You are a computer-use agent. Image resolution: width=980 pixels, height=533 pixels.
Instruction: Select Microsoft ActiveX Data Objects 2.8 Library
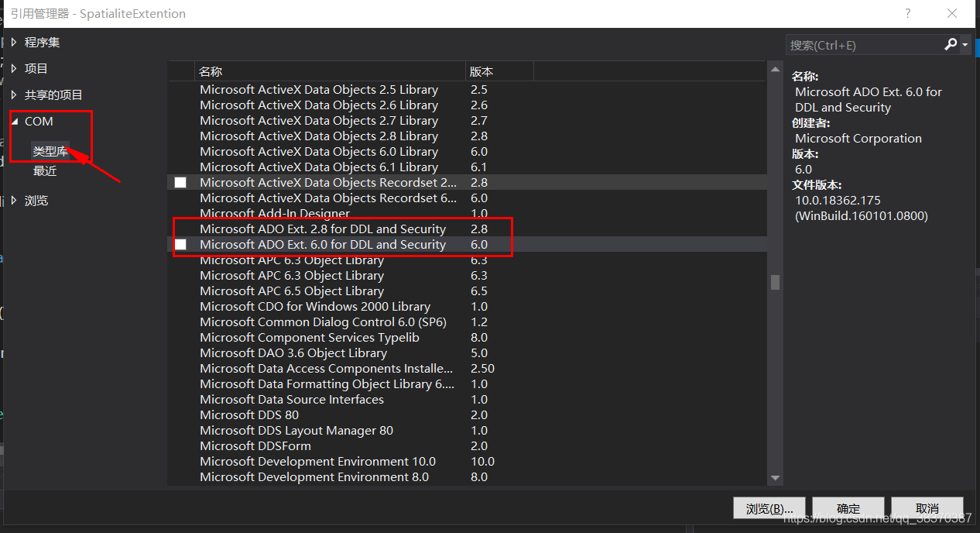click(468, 136)
